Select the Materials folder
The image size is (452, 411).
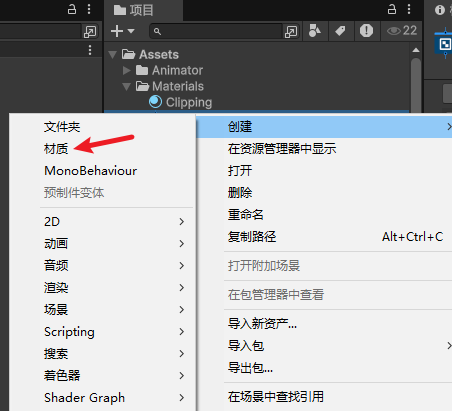[x=178, y=86]
